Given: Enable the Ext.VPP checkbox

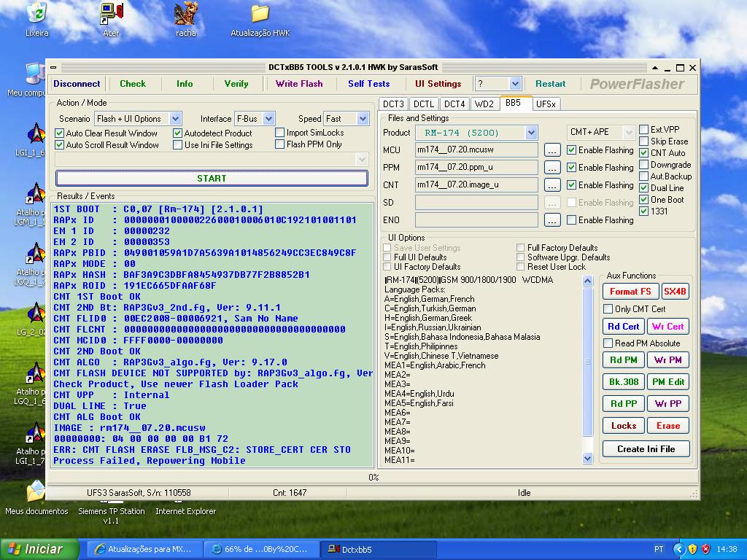Looking at the screenshot, I should [x=643, y=130].
